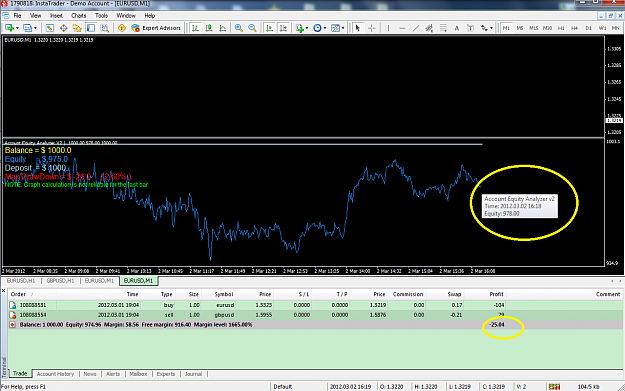Toggle Chart Shift

(x=283, y=28)
